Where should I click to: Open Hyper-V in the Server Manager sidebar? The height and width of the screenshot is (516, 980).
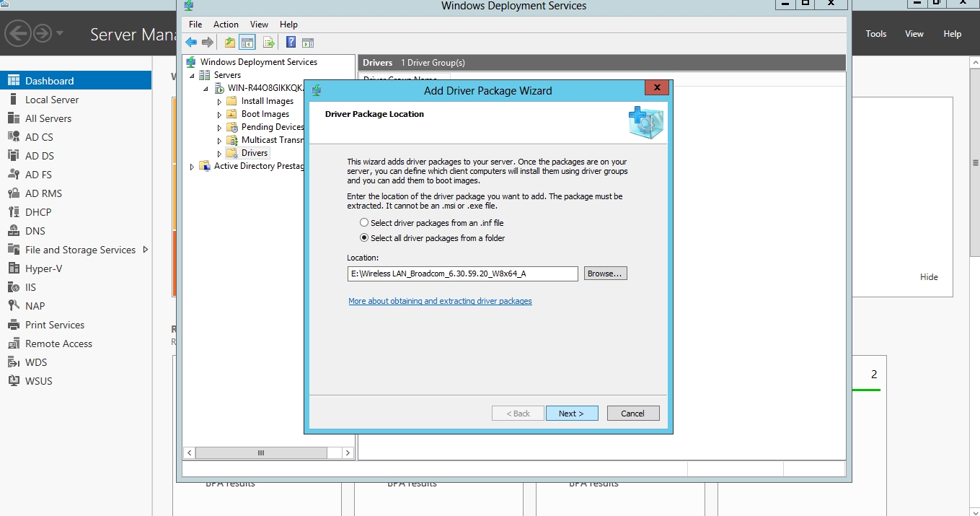click(43, 268)
